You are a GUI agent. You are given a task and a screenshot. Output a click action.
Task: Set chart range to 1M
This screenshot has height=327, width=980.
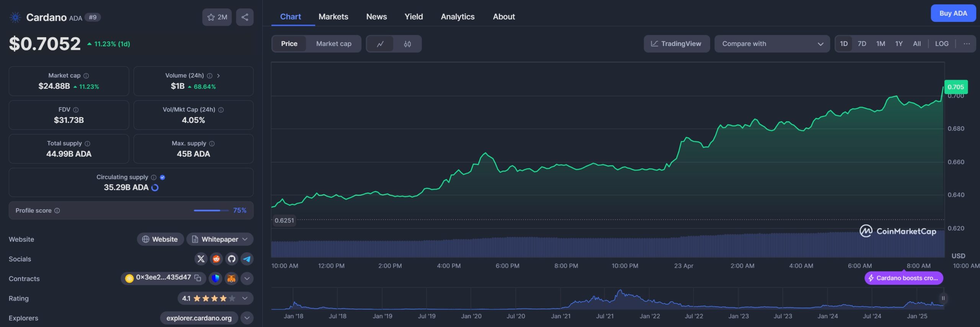pyautogui.click(x=881, y=44)
